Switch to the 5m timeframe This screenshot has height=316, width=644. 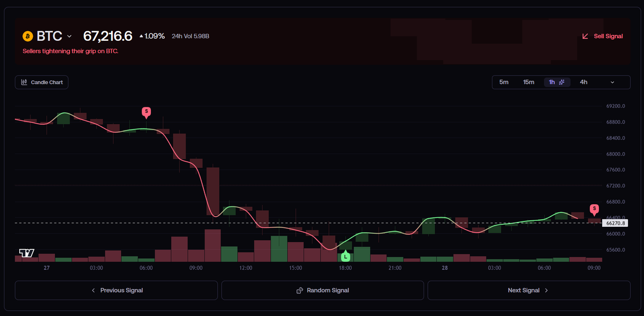coord(504,82)
